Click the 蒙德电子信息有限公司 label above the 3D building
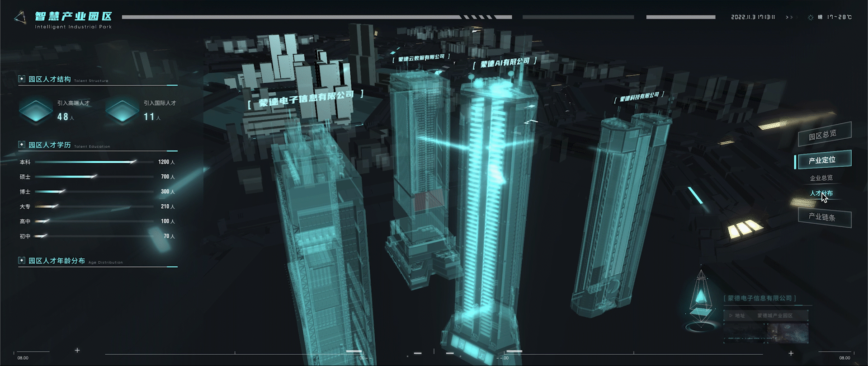Viewport: 868px width, 366px height. 306,99
